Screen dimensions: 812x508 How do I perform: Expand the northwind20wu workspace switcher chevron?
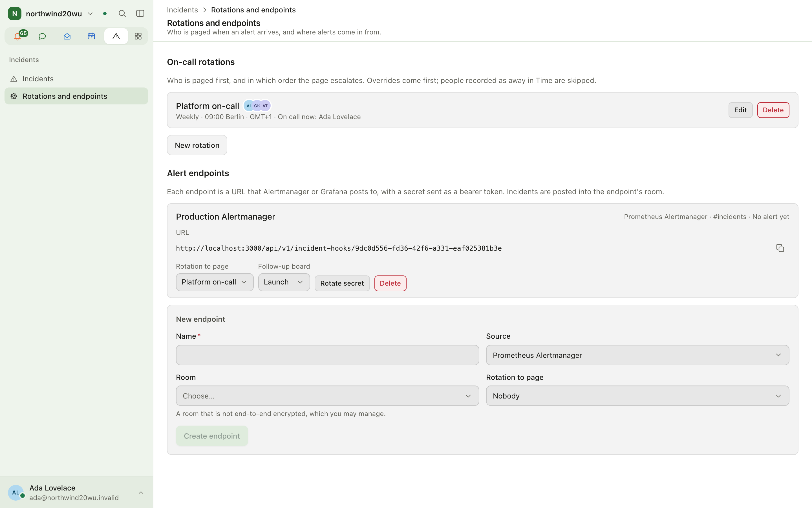coord(90,14)
